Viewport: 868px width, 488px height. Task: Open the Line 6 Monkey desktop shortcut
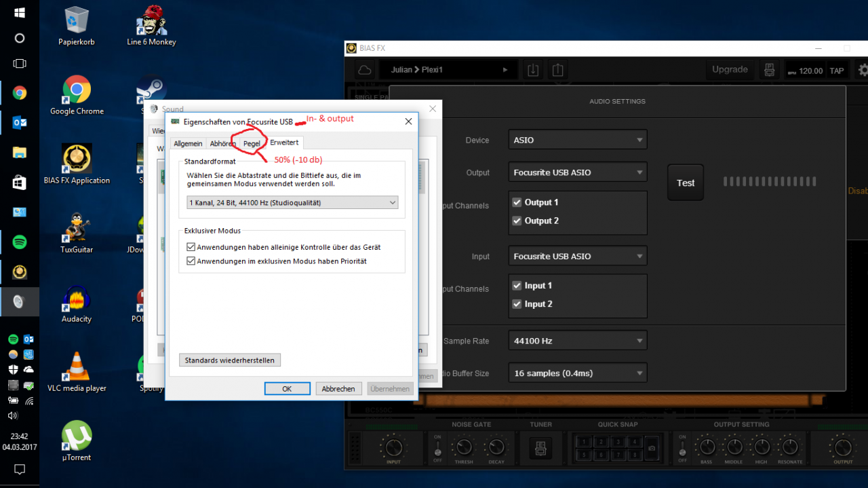click(151, 26)
